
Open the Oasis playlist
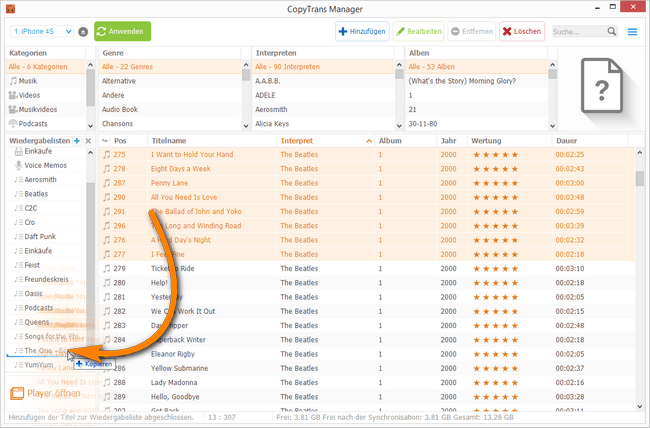[46, 294]
